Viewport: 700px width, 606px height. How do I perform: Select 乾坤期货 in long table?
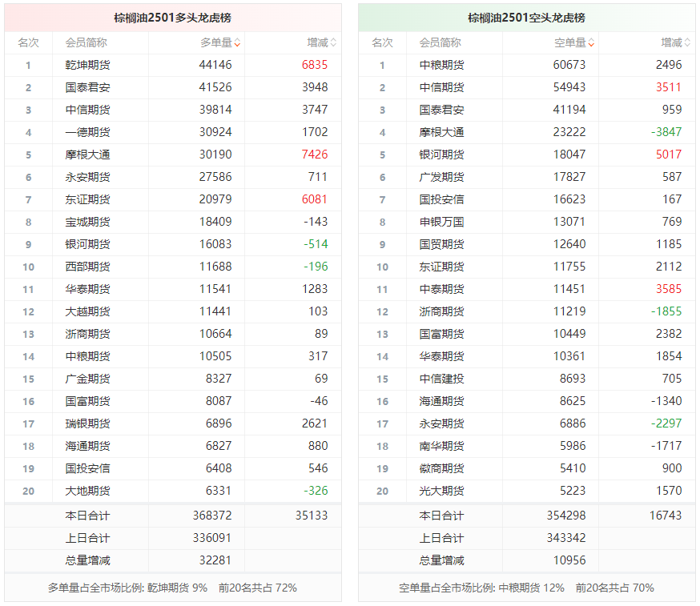pos(87,65)
